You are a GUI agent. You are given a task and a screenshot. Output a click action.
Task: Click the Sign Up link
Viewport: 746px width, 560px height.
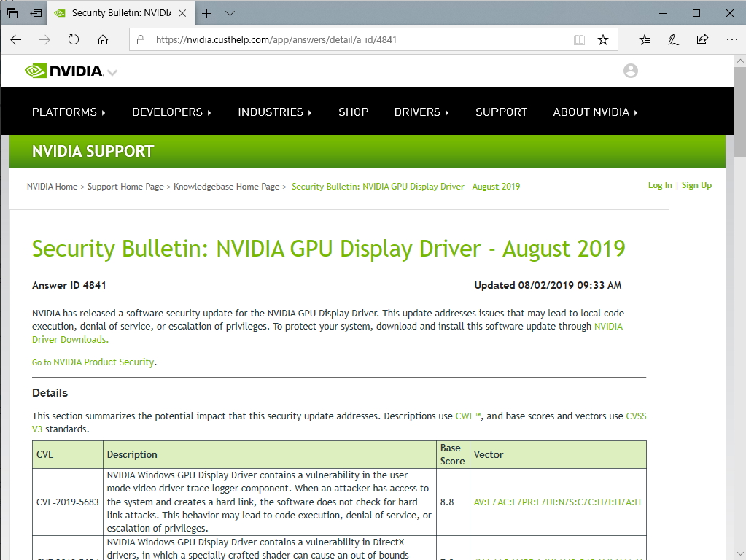coord(696,185)
